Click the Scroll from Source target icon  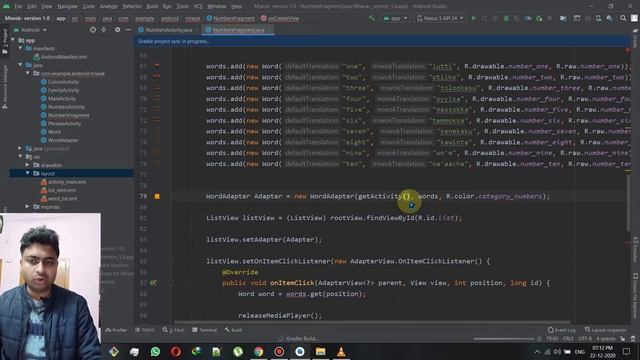[93, 30]
